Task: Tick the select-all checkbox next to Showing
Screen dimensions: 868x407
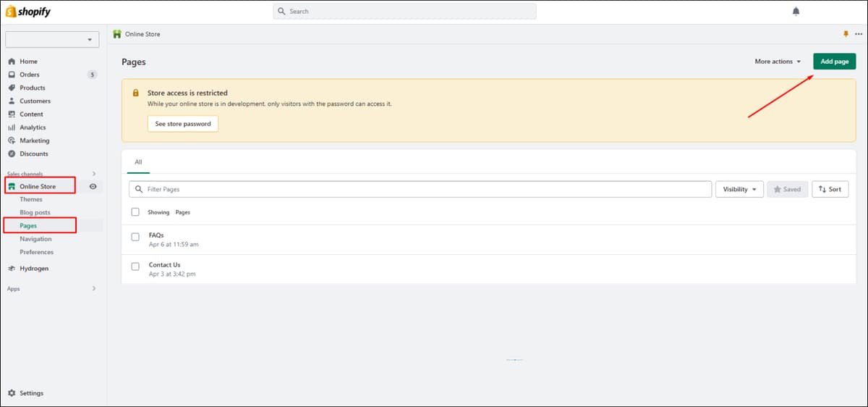Action: pos(135,212)
